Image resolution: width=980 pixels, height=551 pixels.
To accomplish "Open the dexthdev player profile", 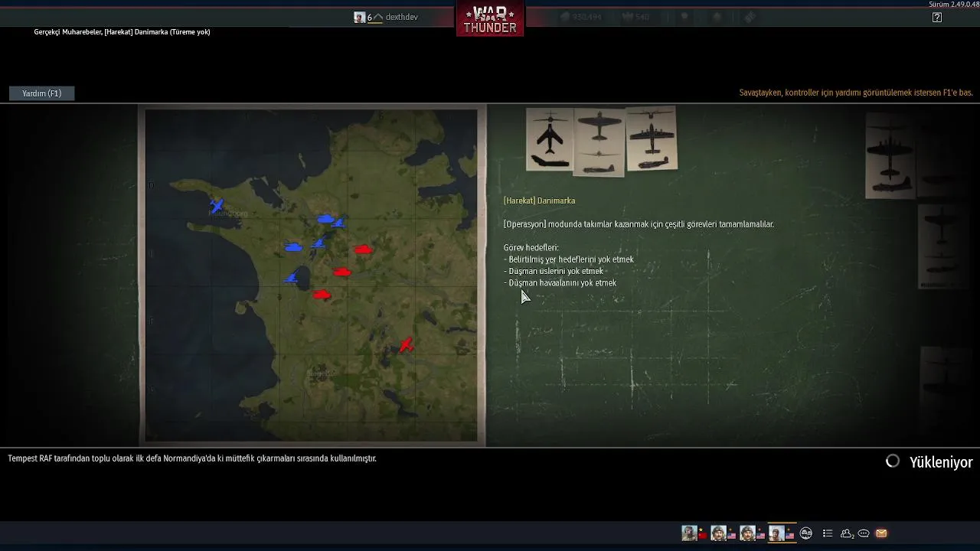I will click(x=402, y=17).
